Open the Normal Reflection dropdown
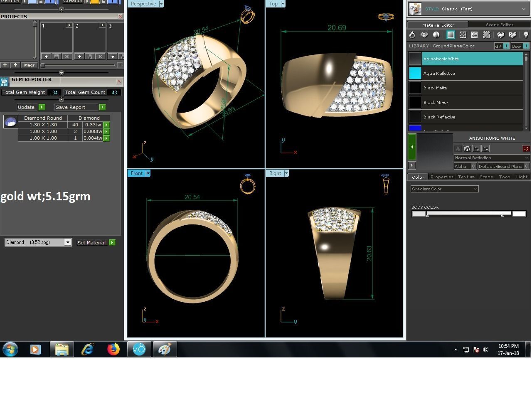The height and width of the screenshot is (399, 532). (492, 158)
